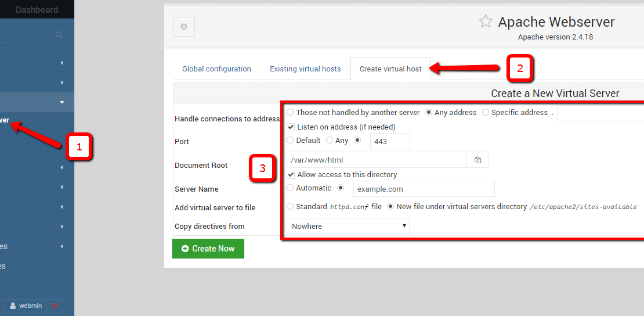
Task: Choose New file under virtual servers directory
Action: [391, 207]
